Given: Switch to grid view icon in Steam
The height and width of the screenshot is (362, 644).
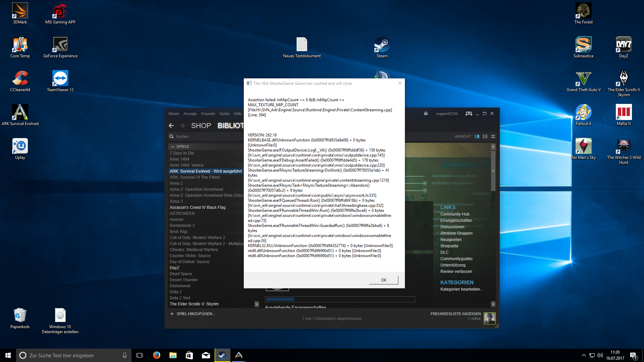Looking at the screenshot, I should point(493,136).
